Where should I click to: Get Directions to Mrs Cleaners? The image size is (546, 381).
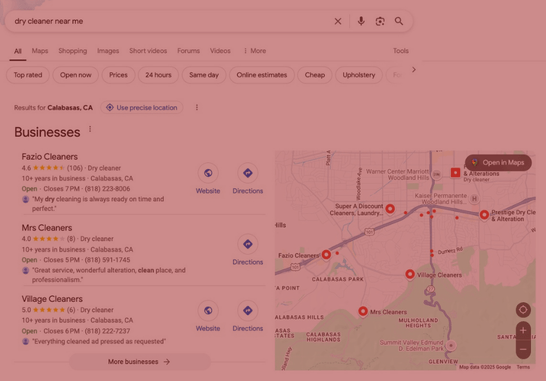248,244
